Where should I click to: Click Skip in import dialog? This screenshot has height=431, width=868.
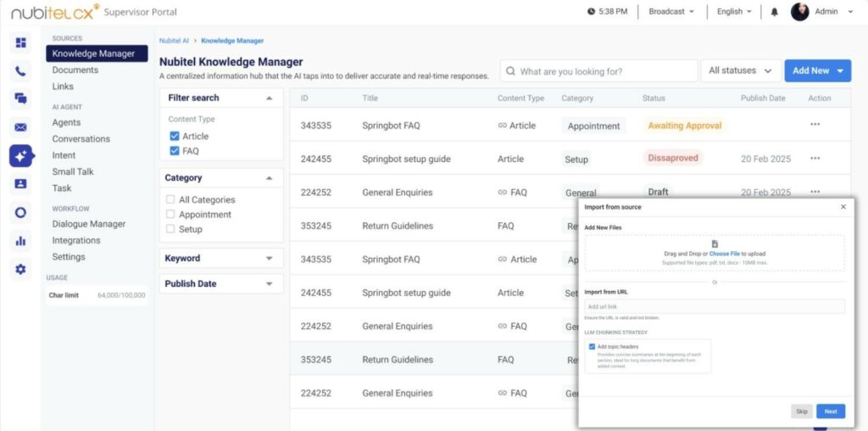(802, 411)
